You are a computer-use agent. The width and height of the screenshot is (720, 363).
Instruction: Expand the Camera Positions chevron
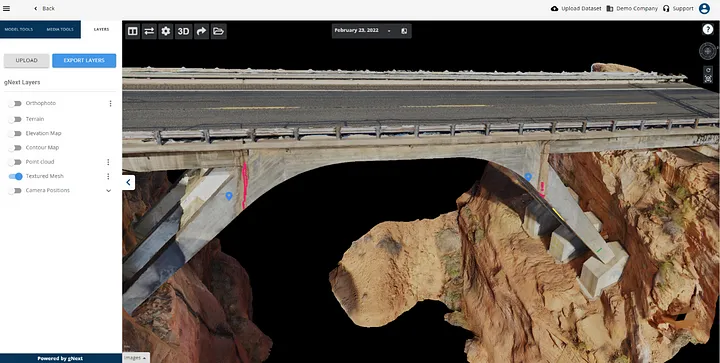(x=108, y=190)
